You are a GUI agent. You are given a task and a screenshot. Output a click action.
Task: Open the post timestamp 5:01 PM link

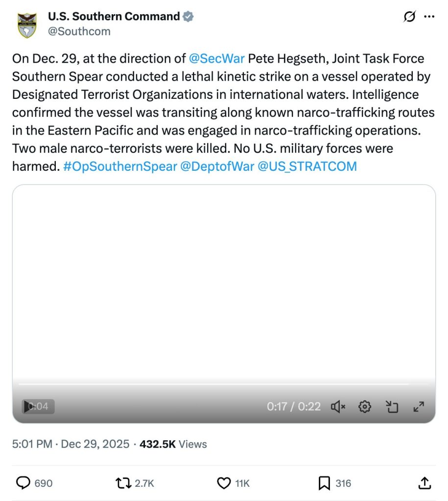click(x=32, y=444)
